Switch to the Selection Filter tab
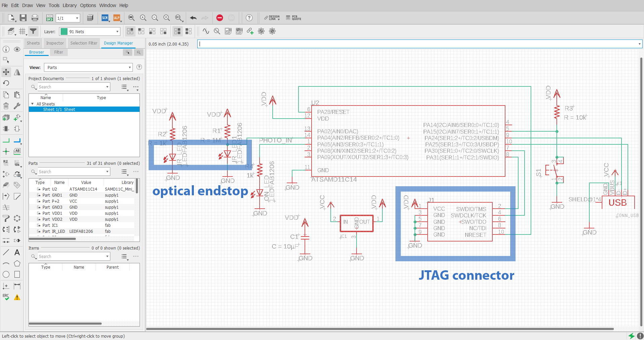Image resolution: width=644 pixels, height=340 pixels. [x=84, y=43]
